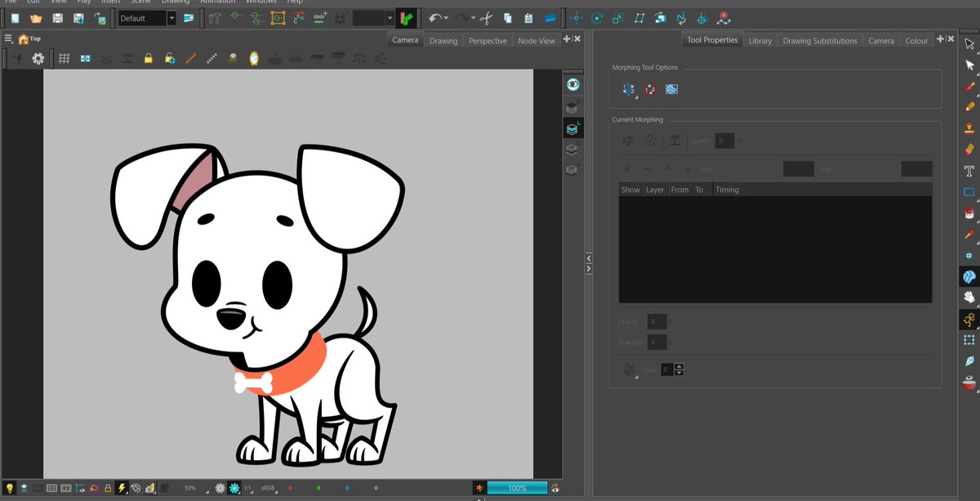Toggle the safe area icon in Camera toolbar
980x501 pixels.
(x=85, y=59)
